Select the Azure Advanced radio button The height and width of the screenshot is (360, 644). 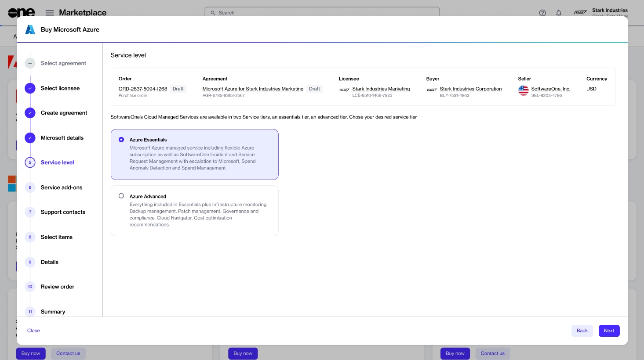tap(121, 196)
